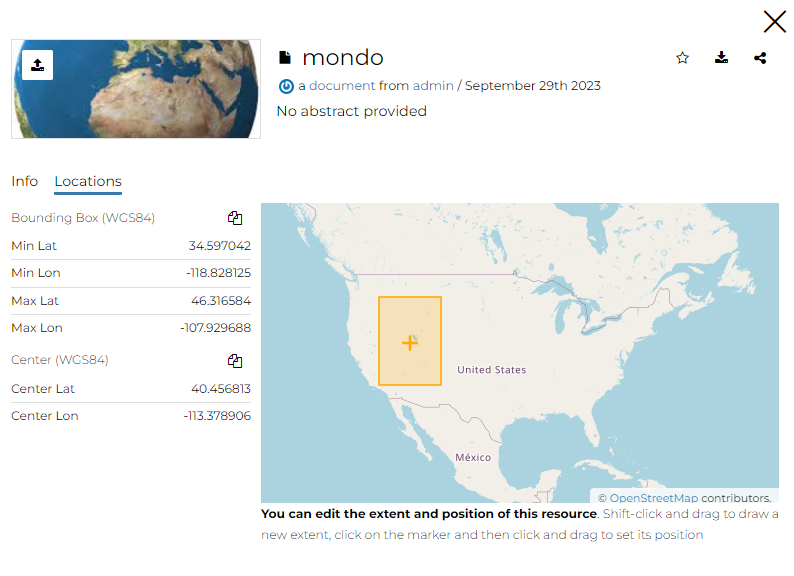
Task: Open the admin user profile link
Action: pos(433,86)
